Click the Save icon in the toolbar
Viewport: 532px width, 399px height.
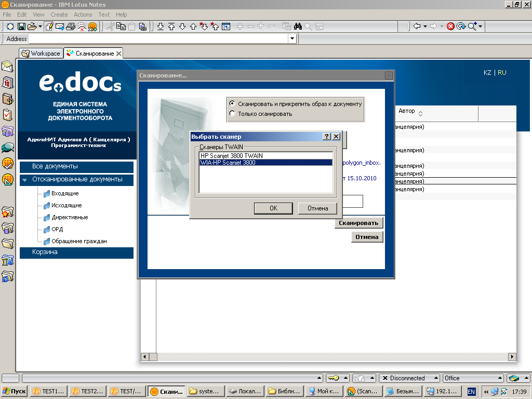pyautogui.click(x=21, y=26)
